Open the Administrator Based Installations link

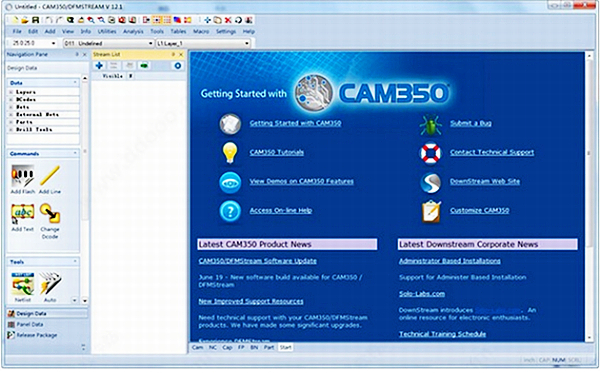tap(450, 261)
